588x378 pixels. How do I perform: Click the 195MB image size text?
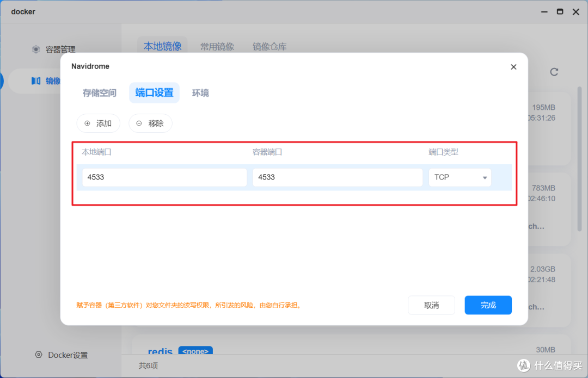pos(543,108)
